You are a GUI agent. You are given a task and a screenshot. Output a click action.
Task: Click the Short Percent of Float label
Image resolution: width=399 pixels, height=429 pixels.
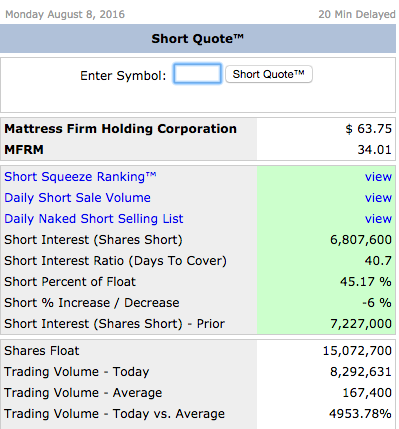tap(70, 282)
